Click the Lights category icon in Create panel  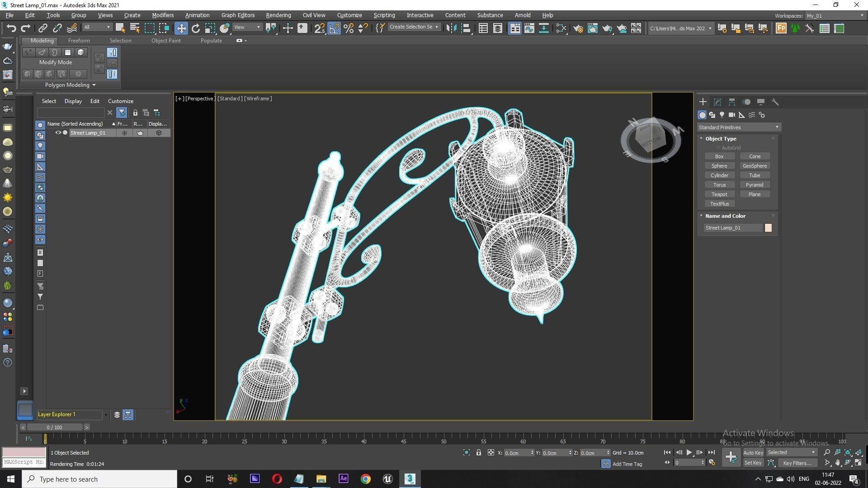pyautogui.click(x=722, y=115)
